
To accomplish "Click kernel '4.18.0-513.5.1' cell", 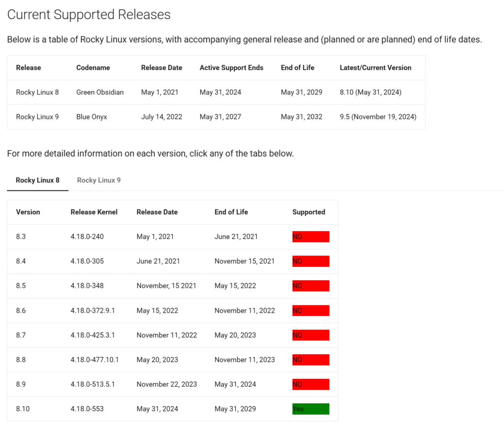I will tap(93, 384).
